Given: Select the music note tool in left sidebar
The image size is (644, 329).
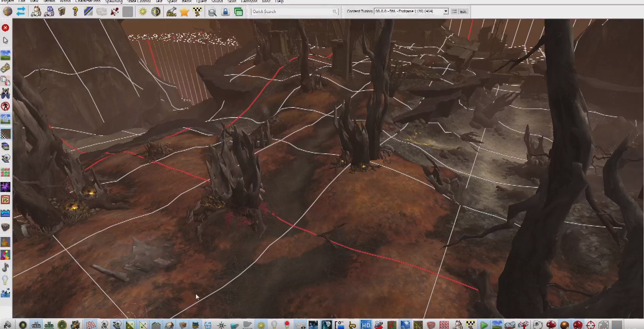Looking at the screenshot, I should tap(5, 267).
